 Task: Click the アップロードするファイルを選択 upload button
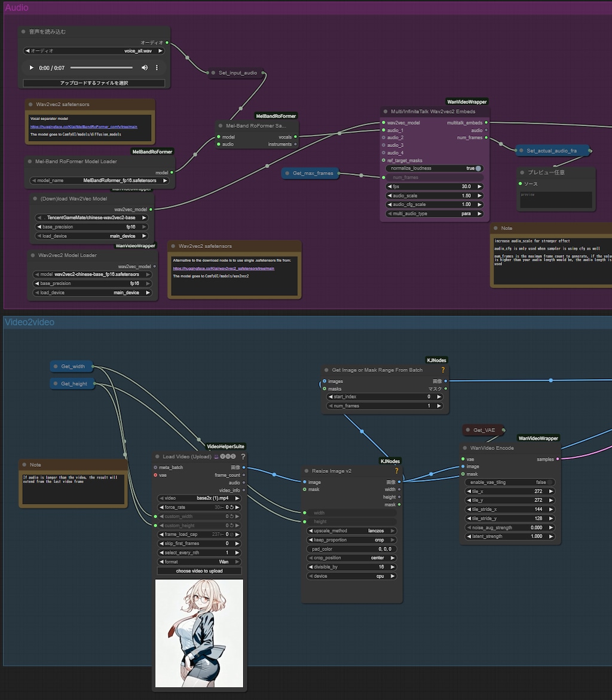94,83
